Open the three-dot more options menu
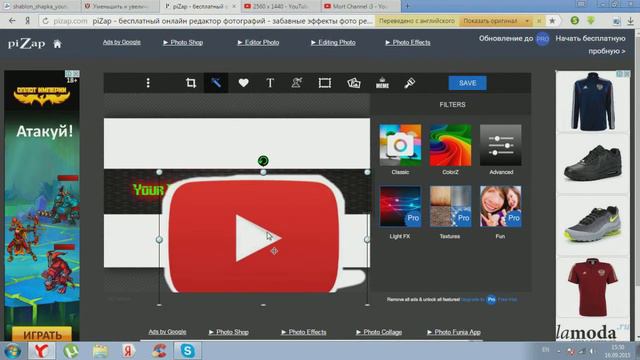Image resolution: width=640 pixels, height=360 pixels. point(148,83)
